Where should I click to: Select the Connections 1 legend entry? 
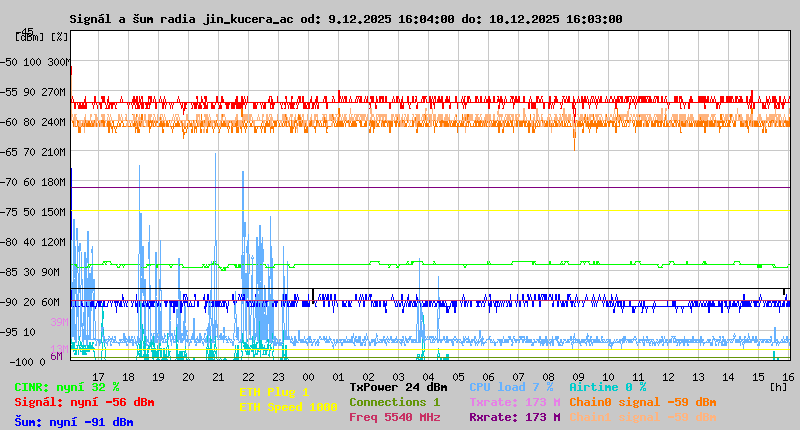[x=394, y=402]
